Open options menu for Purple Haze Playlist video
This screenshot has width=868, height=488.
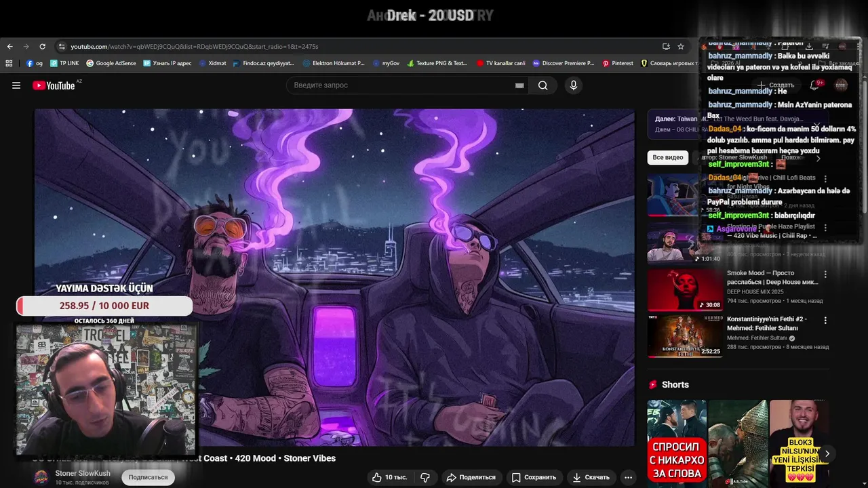pyautogui.click(x=825, y=227)
